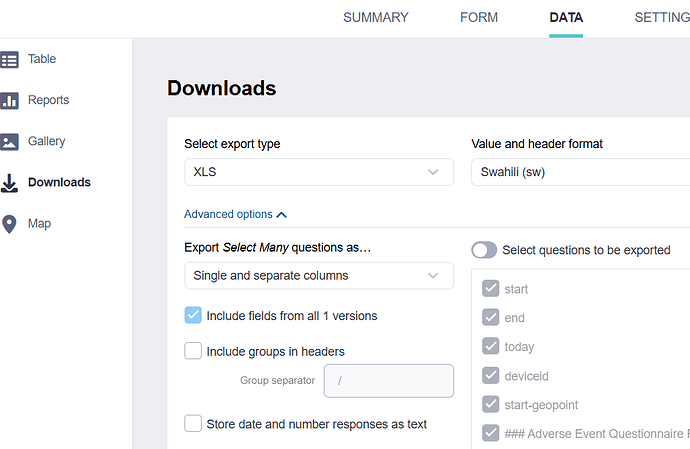Click the Select export type label

tap(232, 144)
